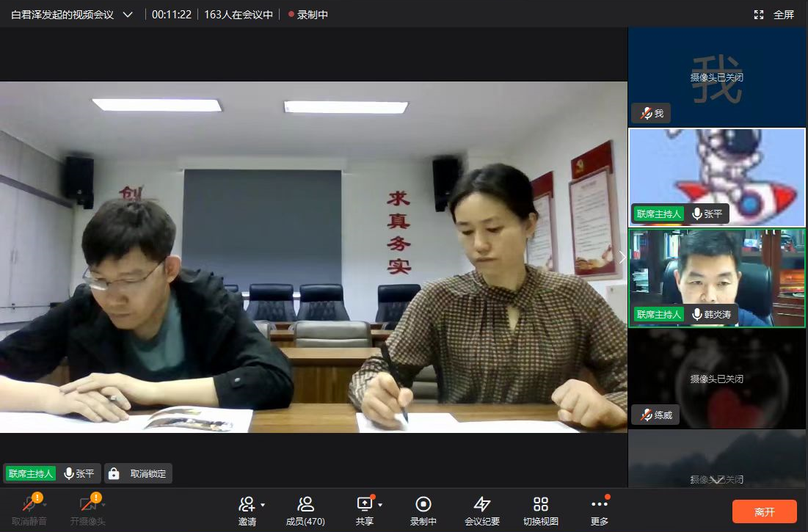Click the red leave (离开) button
The height and width of the screenshot is (532, 808).
click(764, 511)
